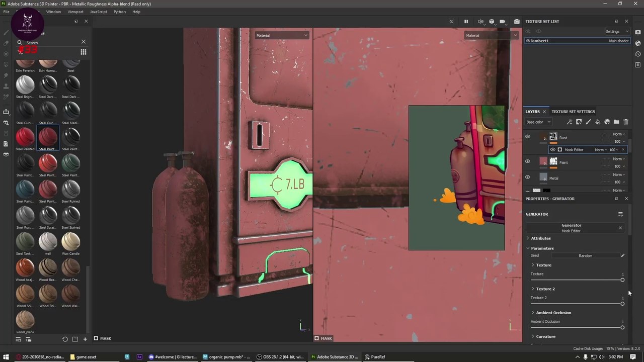The width and height of the screenshot is (644, 362).
Task: Select the Clone stamp tool in left toolbar
Action: point(6,86)
